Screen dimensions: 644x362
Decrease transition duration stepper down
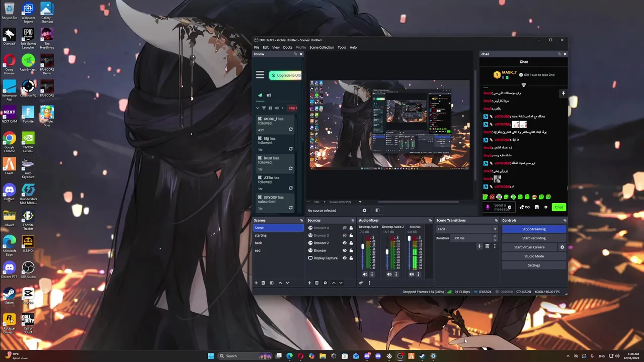[495, 240]
